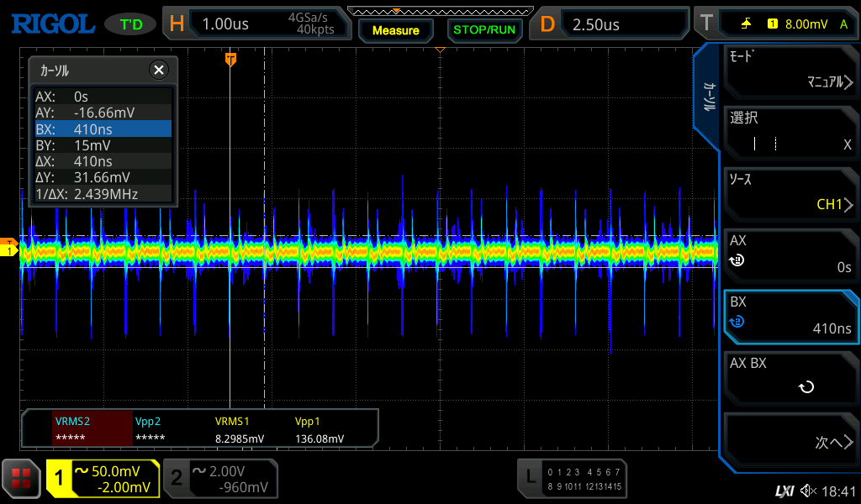The width and height of the screenshot is (861, 504).
Task: Select the BX row in cursor panel
Action: pos(103,129)
